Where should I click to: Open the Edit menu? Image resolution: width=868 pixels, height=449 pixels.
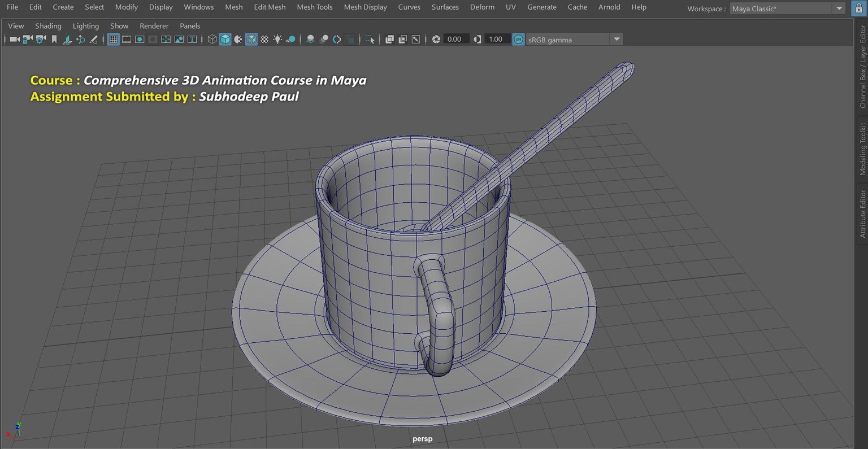pyautogui.click(x=36, y=7)
